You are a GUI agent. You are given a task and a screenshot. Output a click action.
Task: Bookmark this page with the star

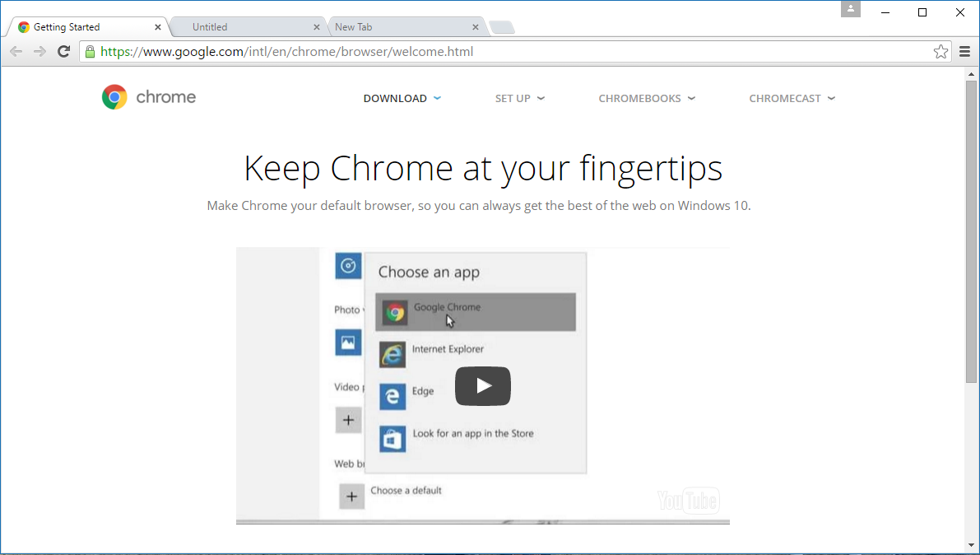[x=941, y=52]
